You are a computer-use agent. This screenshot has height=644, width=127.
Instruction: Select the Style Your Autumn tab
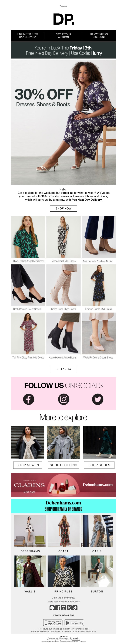click(63, 36)
